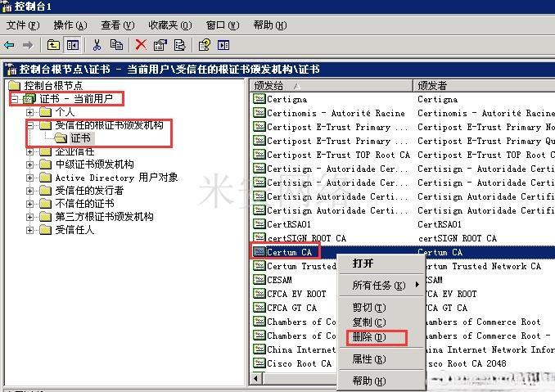Select the 证书 subfolder in the tree
Screen dimensions: 555x392
click(x=80, y=138)
